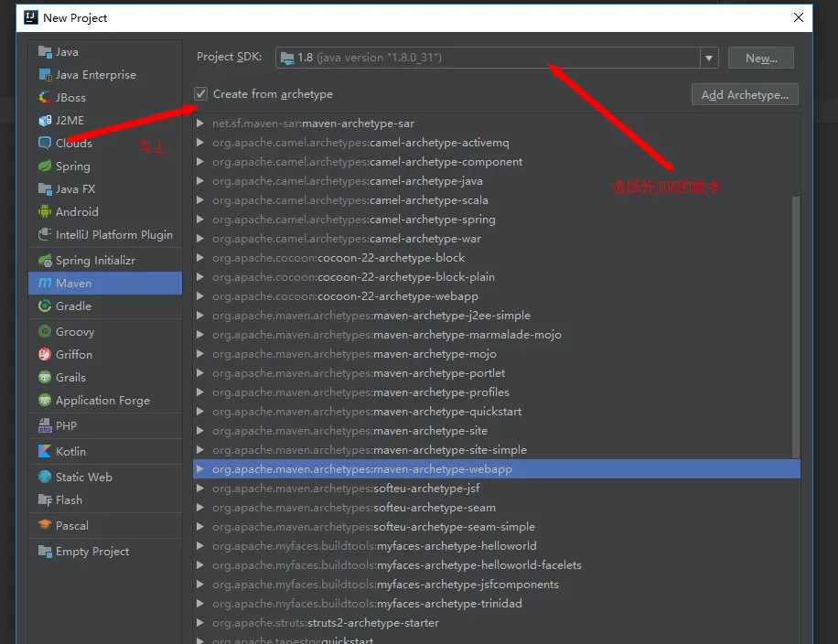
Task: Select myfaces-archetype-helloworld-facelets row
Action: [497, 565]
